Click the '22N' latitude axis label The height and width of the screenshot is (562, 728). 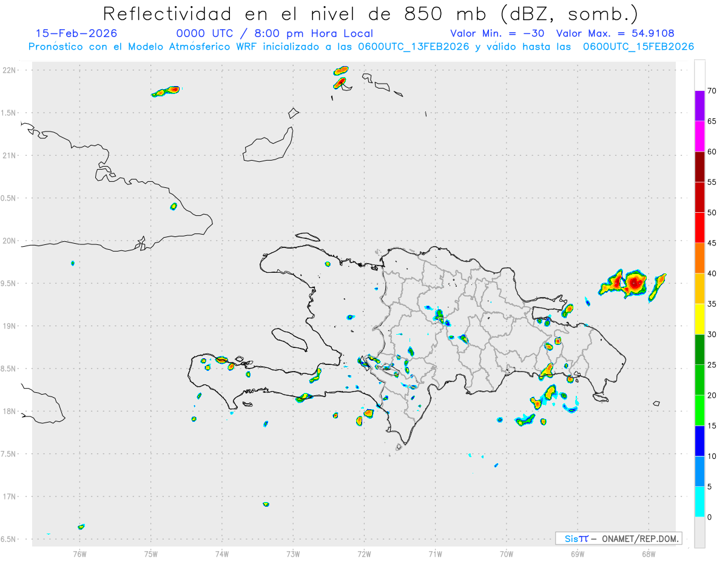(x=10, y=70)
